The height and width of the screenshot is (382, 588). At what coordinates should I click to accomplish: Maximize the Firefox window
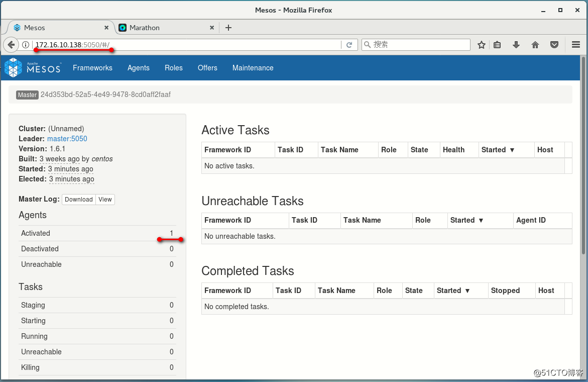pos(560,11)
